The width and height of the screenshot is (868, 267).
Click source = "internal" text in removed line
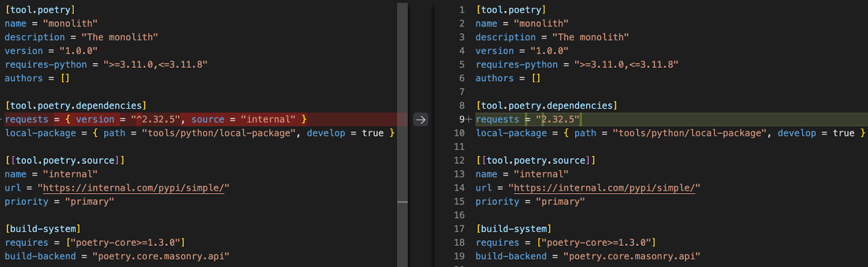tap(244, 119)
